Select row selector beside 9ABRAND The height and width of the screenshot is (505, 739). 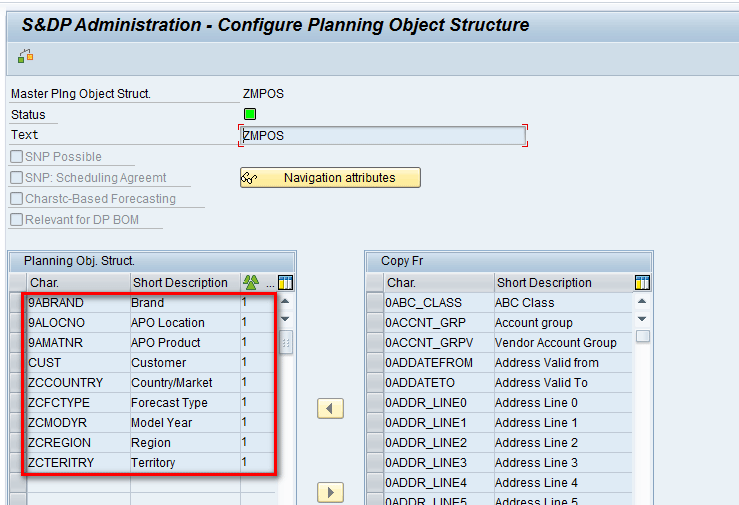(16, 303)
